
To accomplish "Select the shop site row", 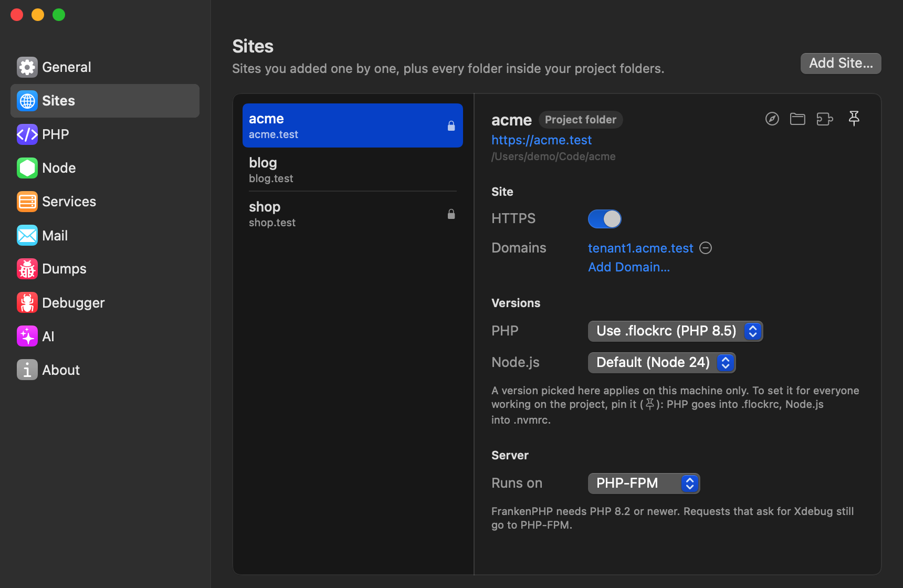I will [x=353, y=214].
